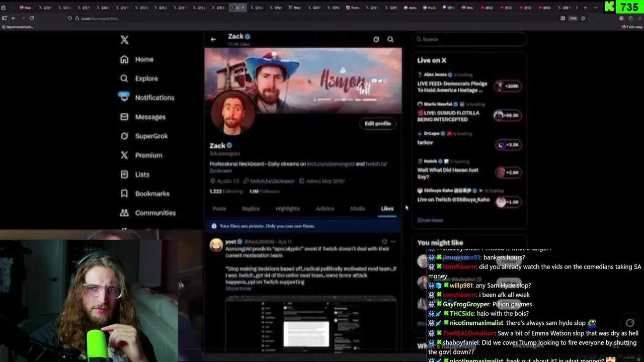Click the Edit profile button
The height and width of the screenshot is (362, 644).
378,124
